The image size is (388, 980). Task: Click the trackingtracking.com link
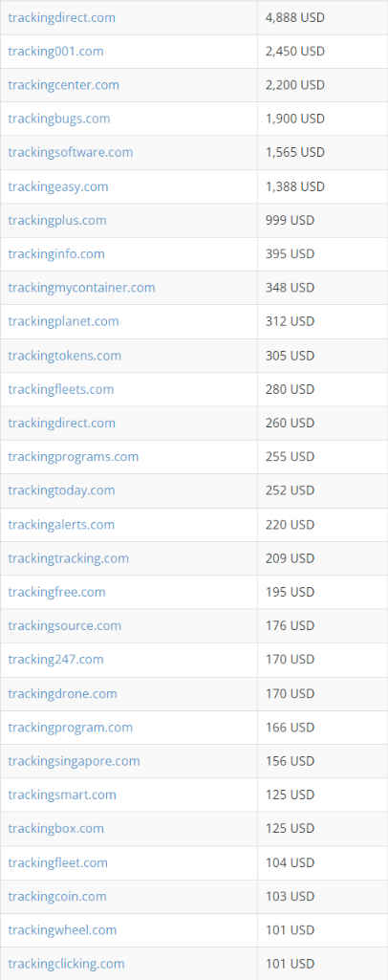(x=68, y=558)
